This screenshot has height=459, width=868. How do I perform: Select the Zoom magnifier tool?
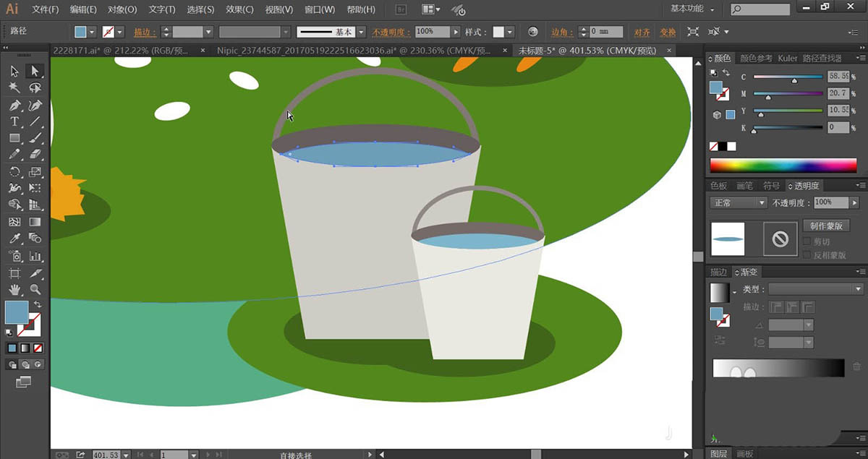35,290
